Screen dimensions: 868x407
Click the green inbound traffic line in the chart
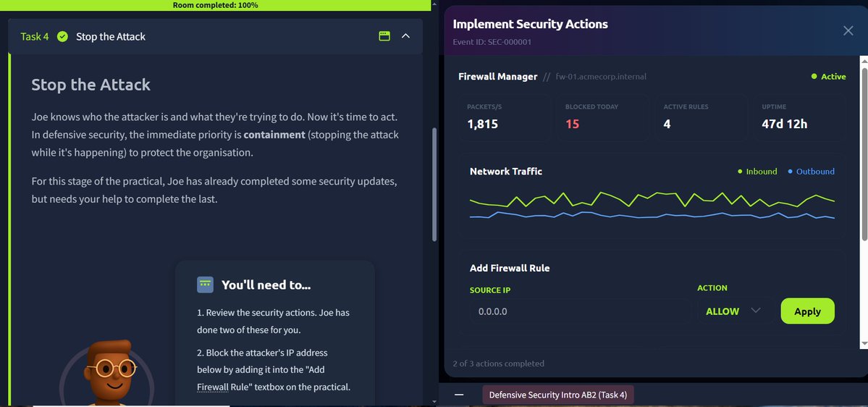(652, 199)
